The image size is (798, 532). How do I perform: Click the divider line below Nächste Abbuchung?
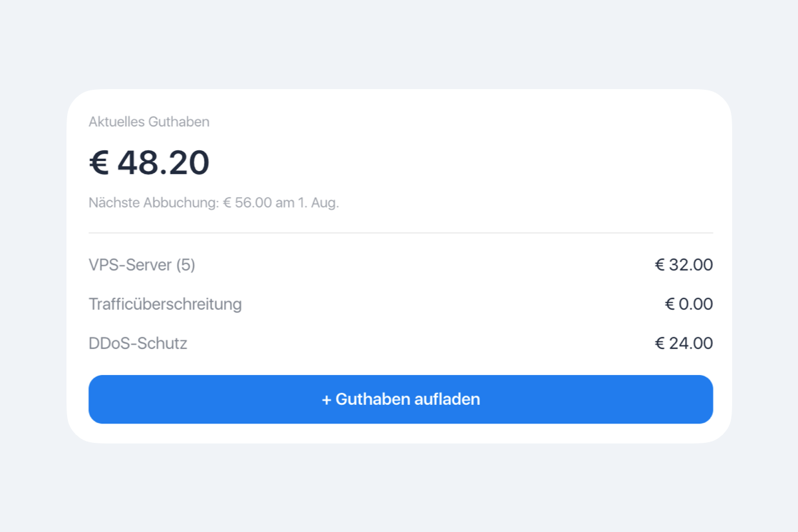[x=400, y=233]
